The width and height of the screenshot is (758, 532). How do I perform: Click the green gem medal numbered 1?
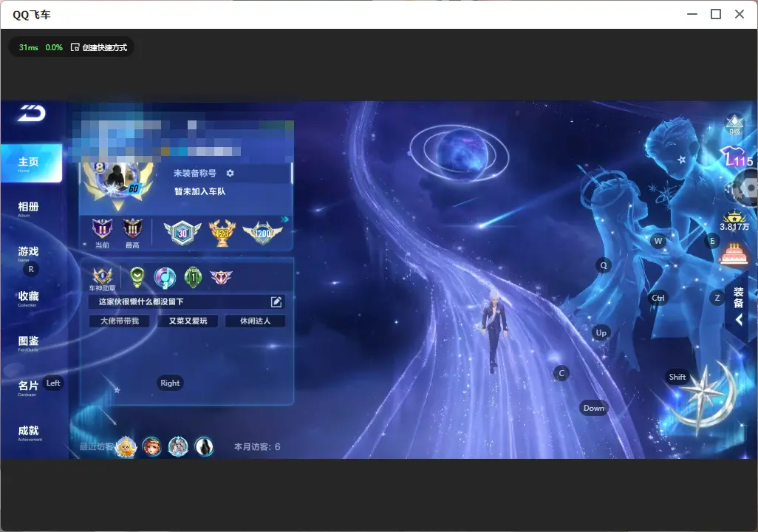194,278
